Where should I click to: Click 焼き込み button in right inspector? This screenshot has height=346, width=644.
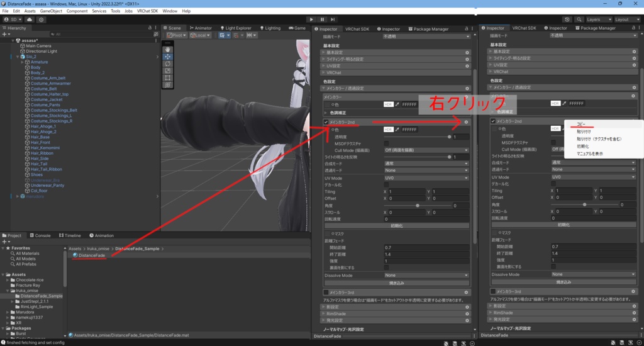point(563,282)
